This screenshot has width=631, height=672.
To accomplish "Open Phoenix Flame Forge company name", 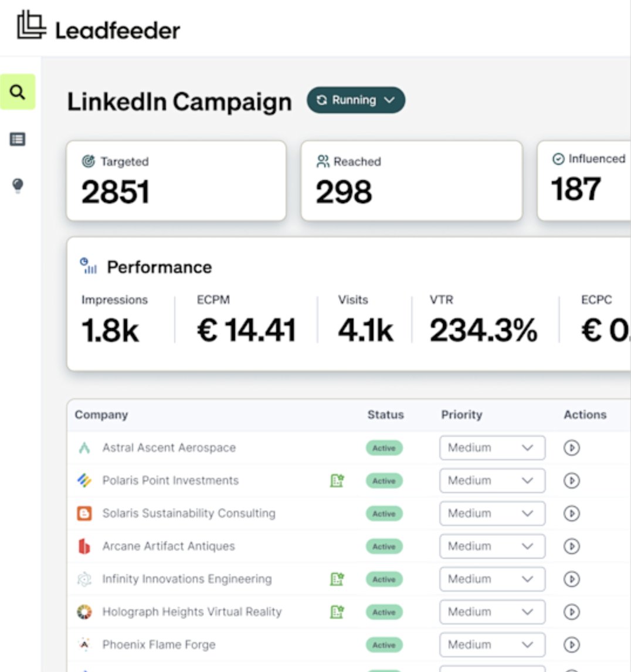I will [158, 644].
